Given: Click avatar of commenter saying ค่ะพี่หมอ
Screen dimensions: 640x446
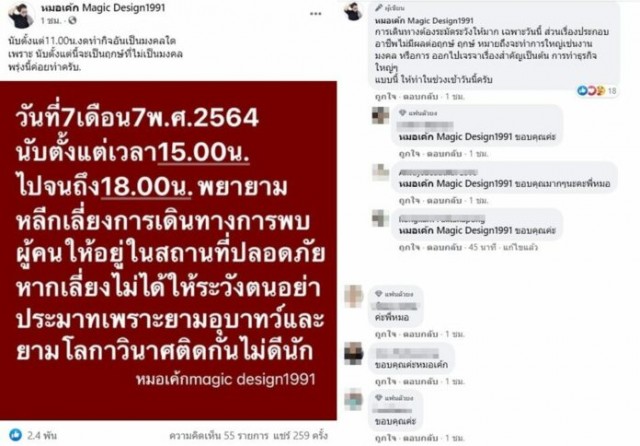Looking at the screenshot, I should (x=353, y=296).
